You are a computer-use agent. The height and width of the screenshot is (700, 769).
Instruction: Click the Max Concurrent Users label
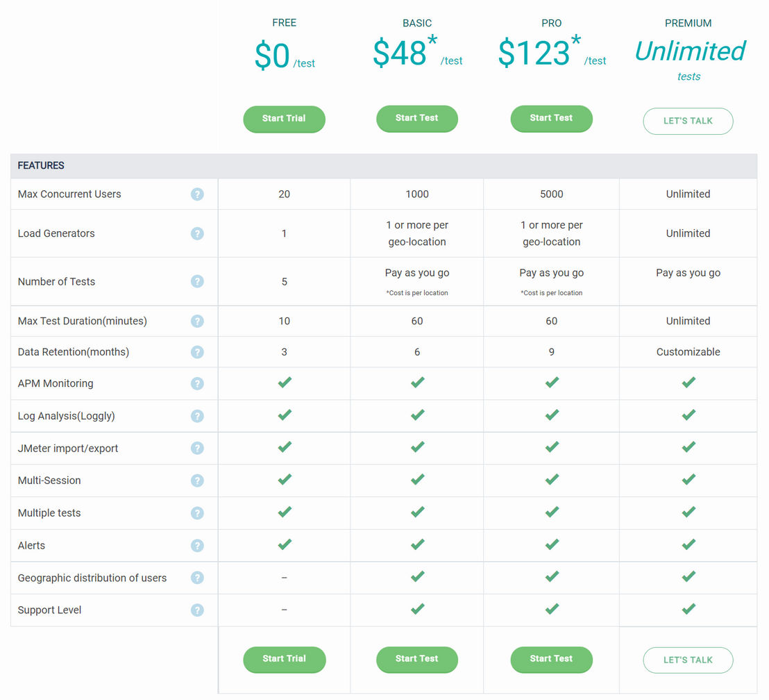tap(69, 194)
